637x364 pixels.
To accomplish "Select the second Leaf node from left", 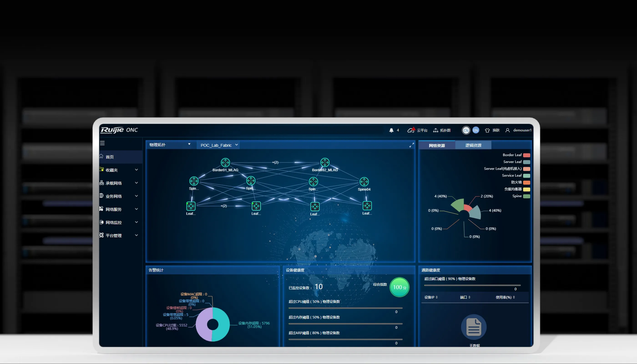I will coord(256,206).
